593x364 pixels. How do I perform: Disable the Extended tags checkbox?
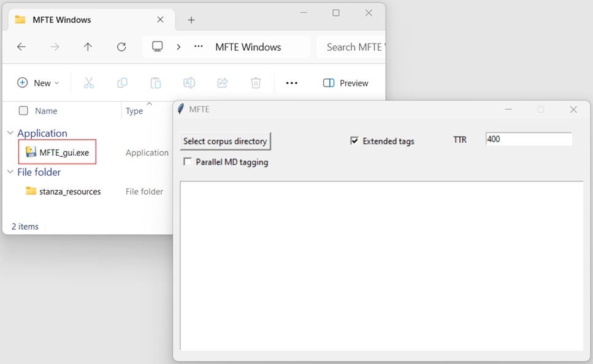354,141
